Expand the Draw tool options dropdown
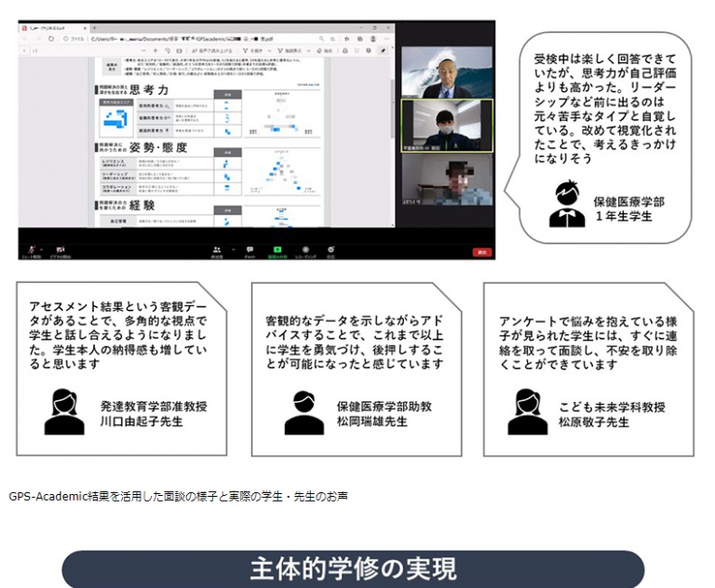715x588 pixels. tap(269, 50)
